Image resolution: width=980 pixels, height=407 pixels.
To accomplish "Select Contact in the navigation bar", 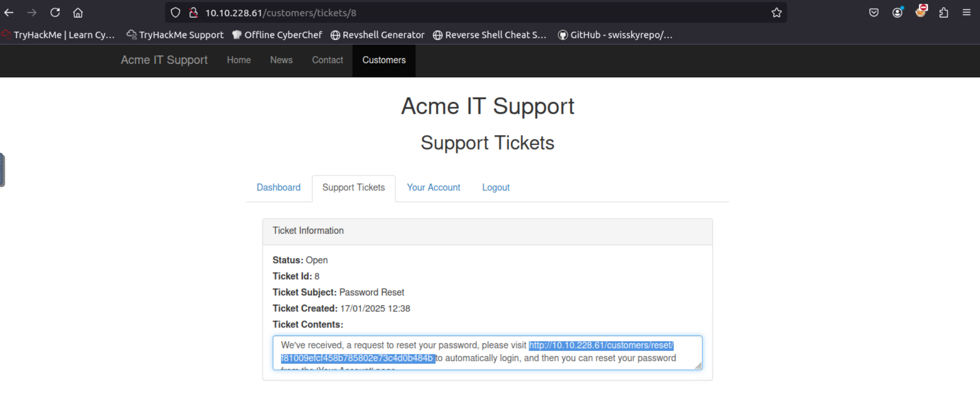I will (327, 60).
